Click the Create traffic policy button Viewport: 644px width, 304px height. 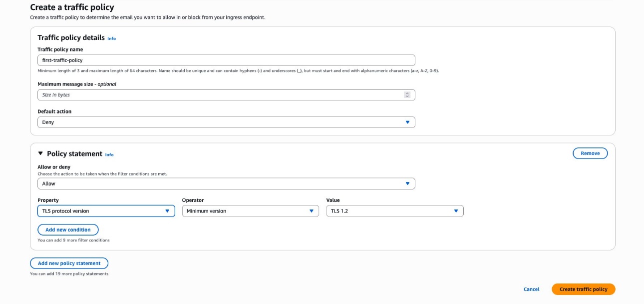[583, 289]
